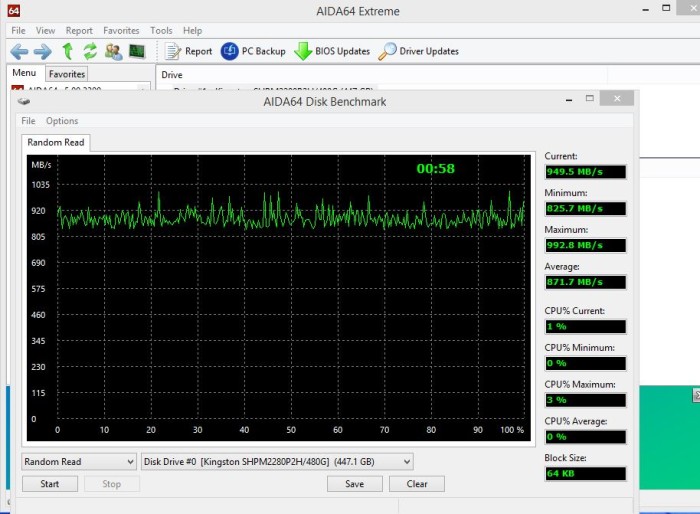The height and width of the screenshot is (514, 700).
Task: Expand the Disk Drive #0 Kingston dropdown
Action: [x=277, y=461]
